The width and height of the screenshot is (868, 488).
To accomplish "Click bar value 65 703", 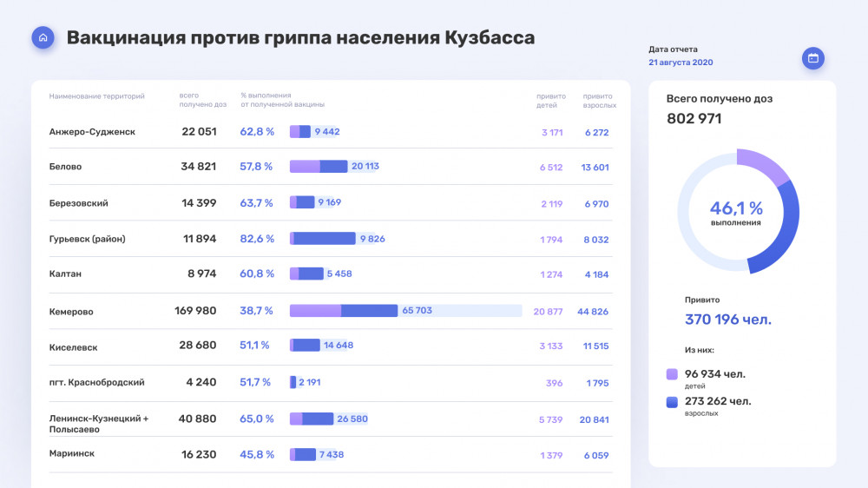I will [x=417, y=310].
